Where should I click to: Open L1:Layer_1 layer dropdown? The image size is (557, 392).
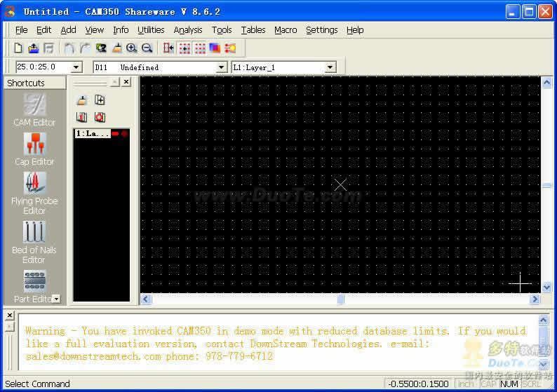click(330, 67)
